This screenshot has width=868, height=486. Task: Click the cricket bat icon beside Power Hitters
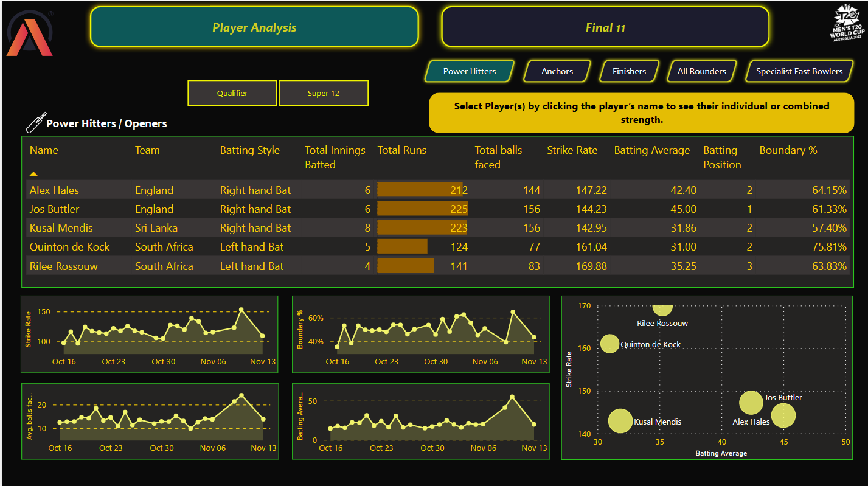[35, 122]
